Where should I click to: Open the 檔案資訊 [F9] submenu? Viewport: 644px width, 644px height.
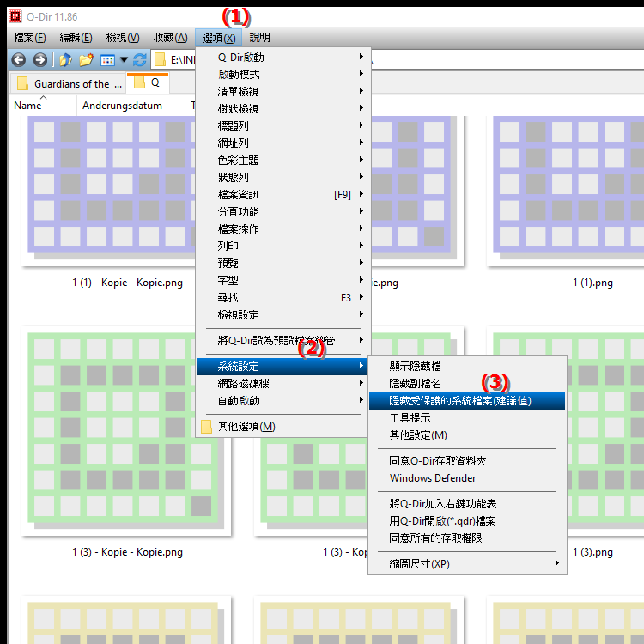pos(283,195)
